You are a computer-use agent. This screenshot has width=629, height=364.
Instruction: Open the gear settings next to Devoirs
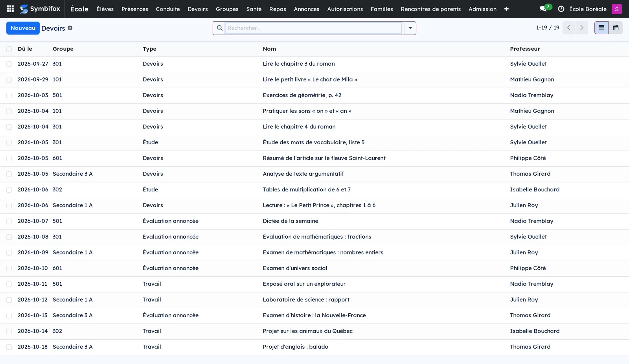point(70,28)
